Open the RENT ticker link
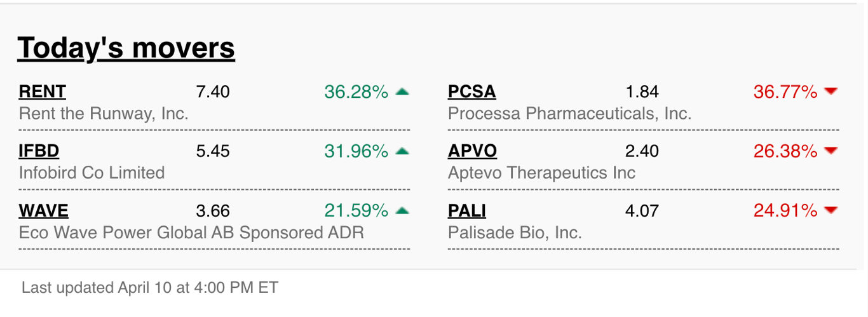 point(43,92)
